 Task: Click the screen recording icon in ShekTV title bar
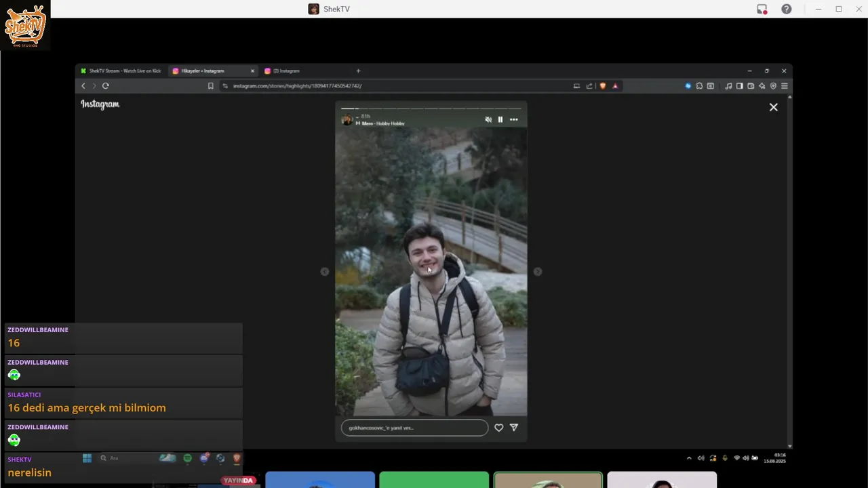click(x=762, y=9)
